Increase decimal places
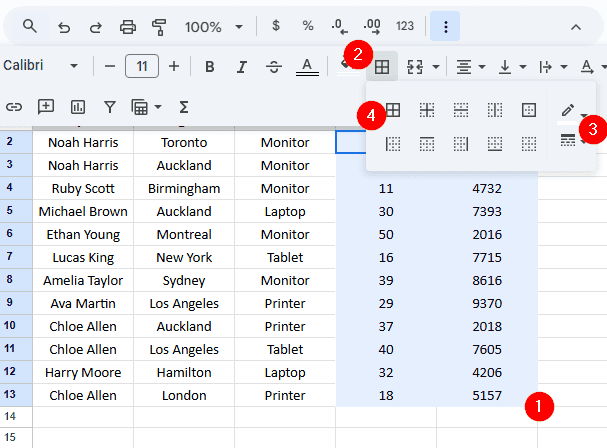607x448 pixels. pyautogui.click(x=372, y=26)
